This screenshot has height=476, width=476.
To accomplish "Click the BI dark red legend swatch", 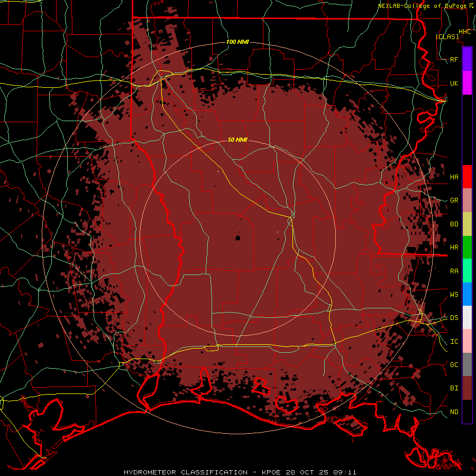I will [467, 388].
